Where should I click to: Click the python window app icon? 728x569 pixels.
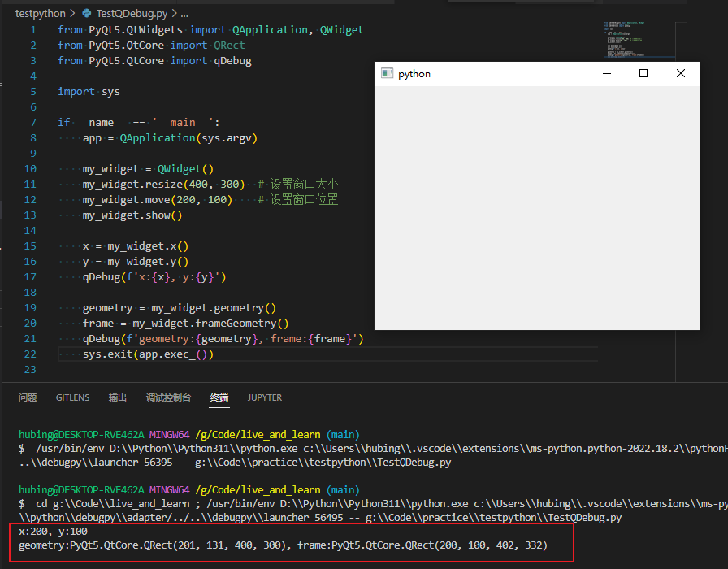point(387,73)
